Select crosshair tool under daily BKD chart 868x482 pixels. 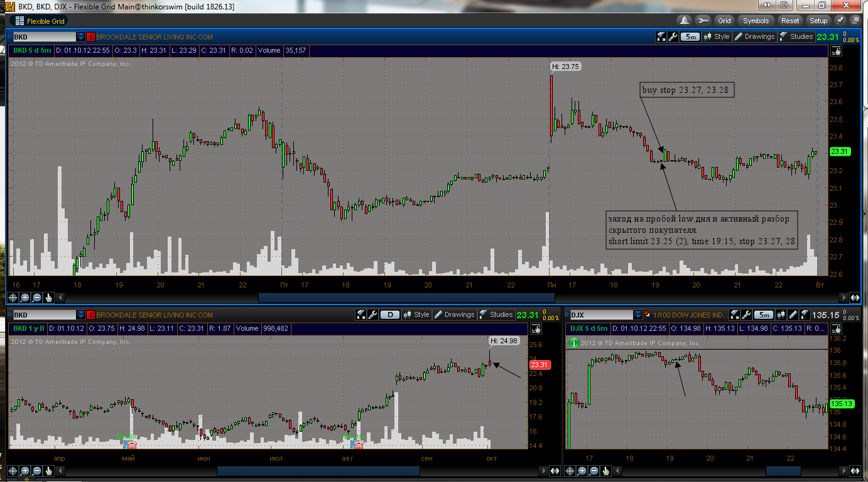pyautogui.click(x=13, y=471)
